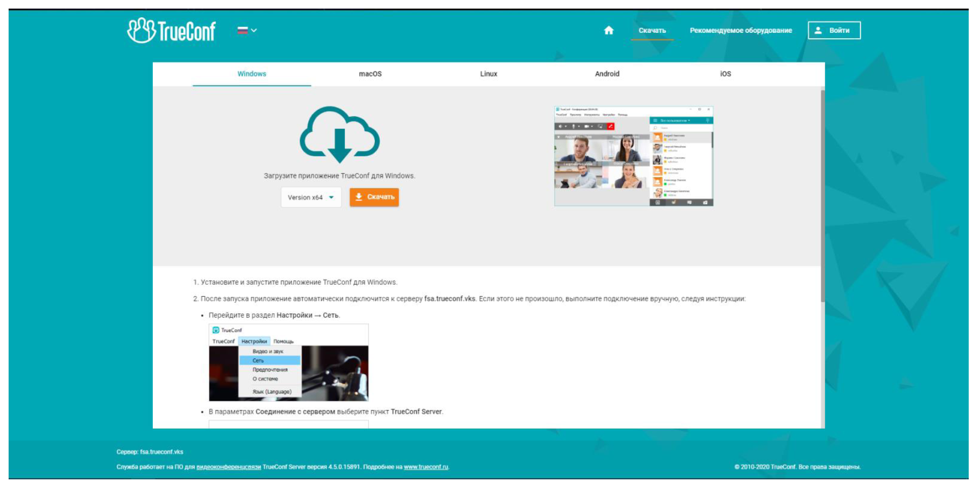Switch to the Android tab
980x482 pixels.
coord(607,74)
